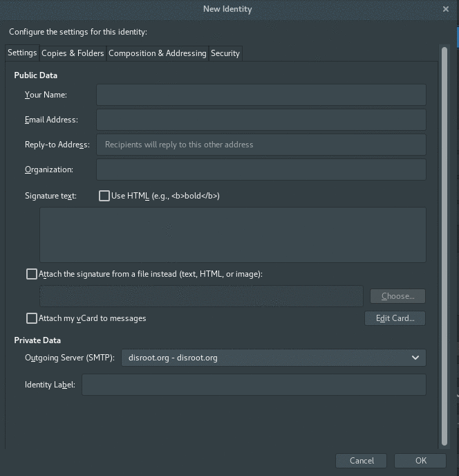This screenshot has height=476, width=459.
Task: Click the dropdown arrow next to disroot.org
Action: tap(415, 358)
